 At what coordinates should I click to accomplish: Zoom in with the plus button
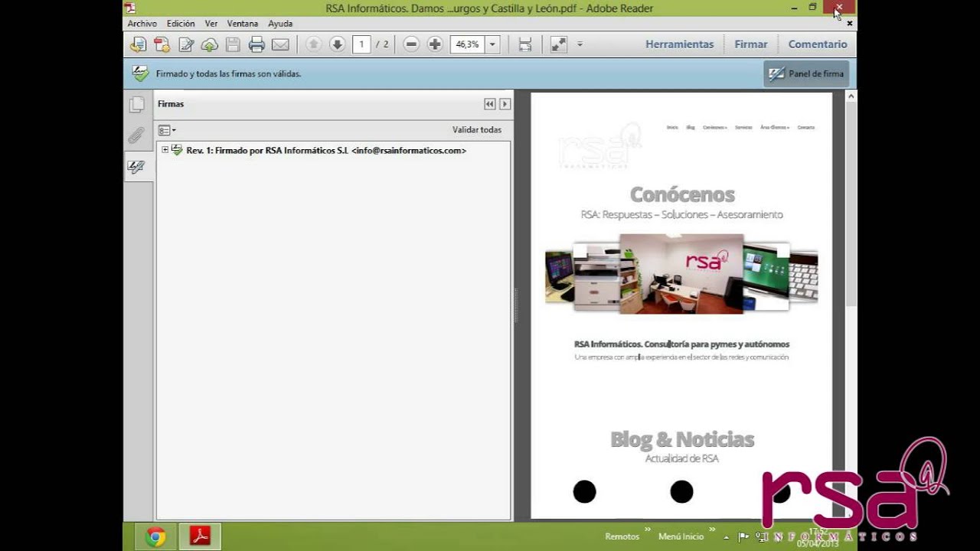[435, 44]
